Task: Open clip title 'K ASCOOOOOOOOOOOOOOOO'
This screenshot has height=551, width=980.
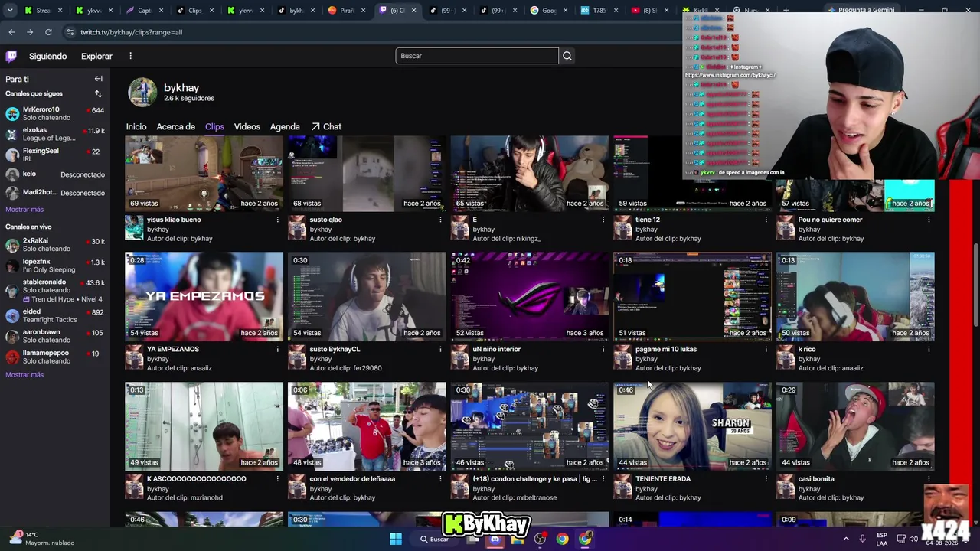Action: tap(197, 479)
